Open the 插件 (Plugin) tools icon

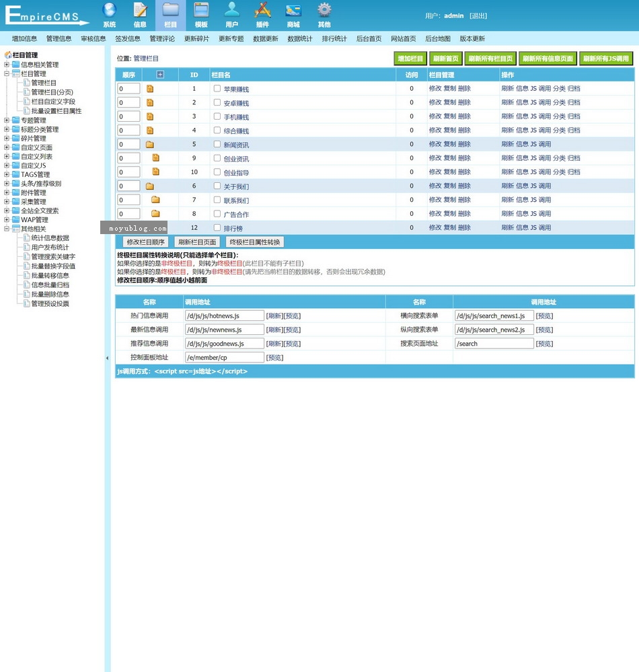click(263, 11)
